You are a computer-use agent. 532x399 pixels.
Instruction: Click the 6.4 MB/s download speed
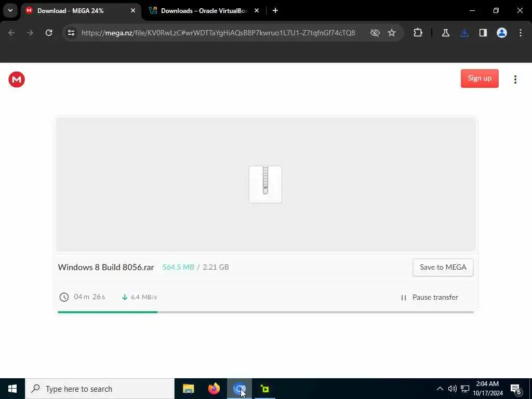tap(144, 297)
